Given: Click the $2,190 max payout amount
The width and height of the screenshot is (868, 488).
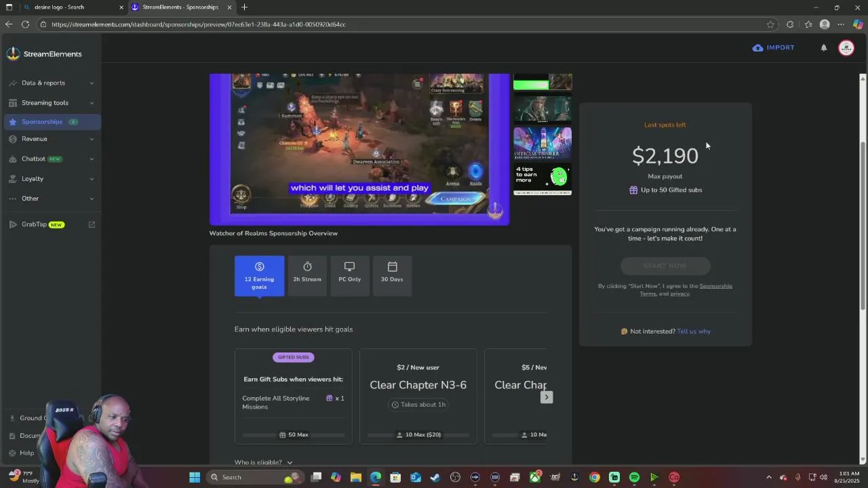Looking at the screenshot, I should [665, 156].
